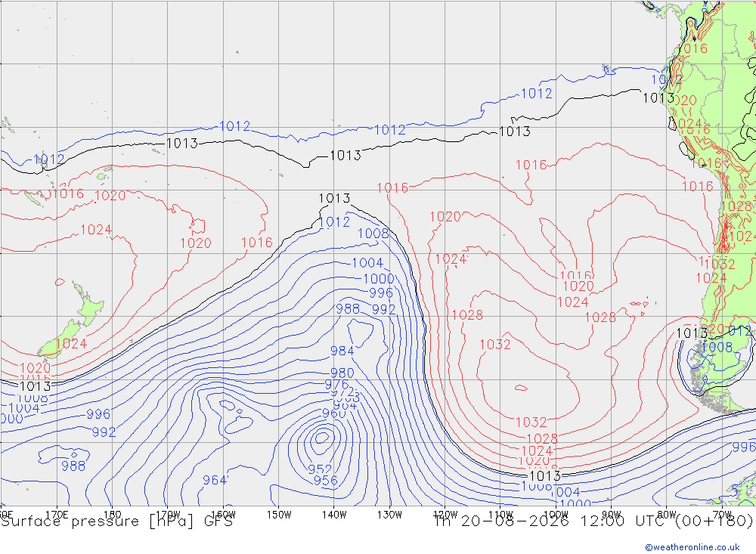
Task: Click the 70W longitude axis label
Action: 722,515
